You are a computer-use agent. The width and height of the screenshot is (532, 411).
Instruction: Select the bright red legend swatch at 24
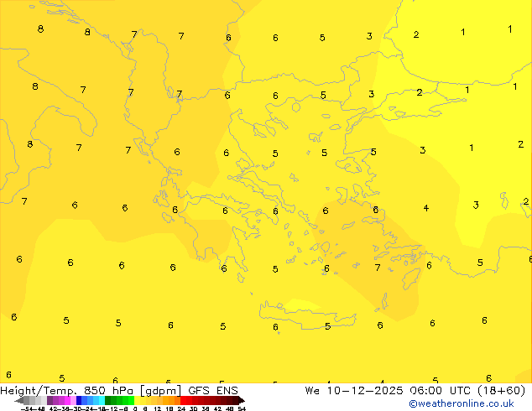pyautogui.click(x=183, y=400)
